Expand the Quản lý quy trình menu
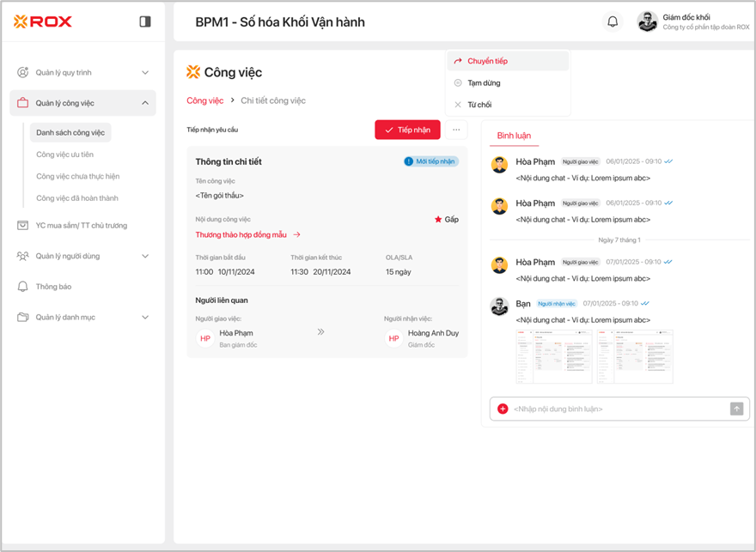This screenshot has width=756, height=552. click(x=144, y=73)
